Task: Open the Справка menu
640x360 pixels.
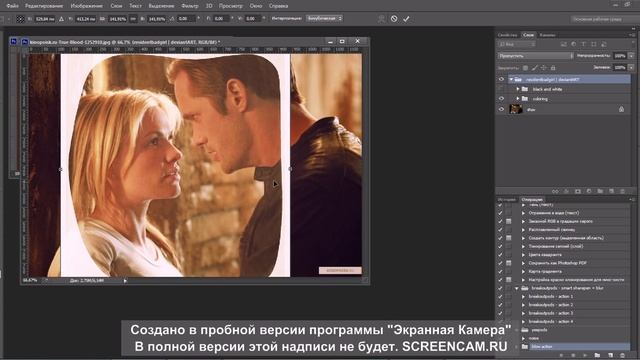Action: 278,6
